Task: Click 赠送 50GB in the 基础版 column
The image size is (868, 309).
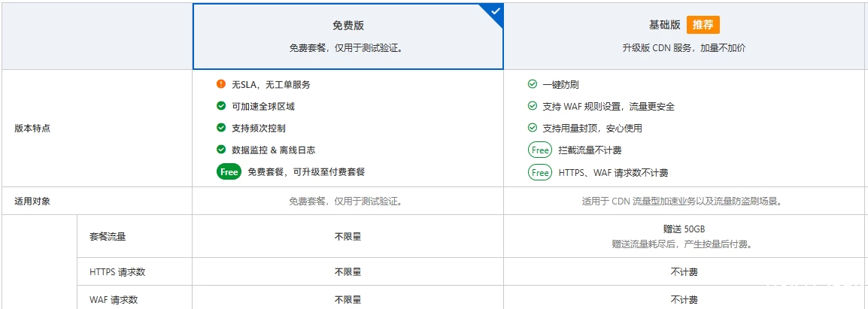Action: click(684, 229)
